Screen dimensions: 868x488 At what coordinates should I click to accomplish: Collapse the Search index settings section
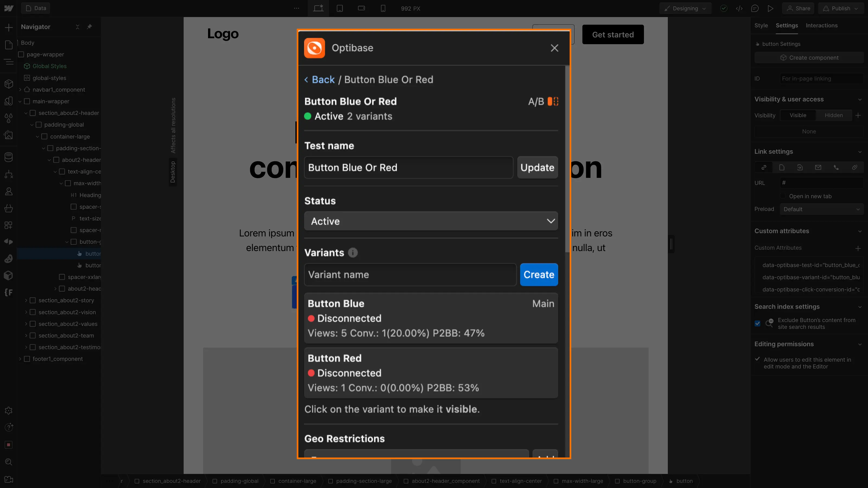point(860,307)
